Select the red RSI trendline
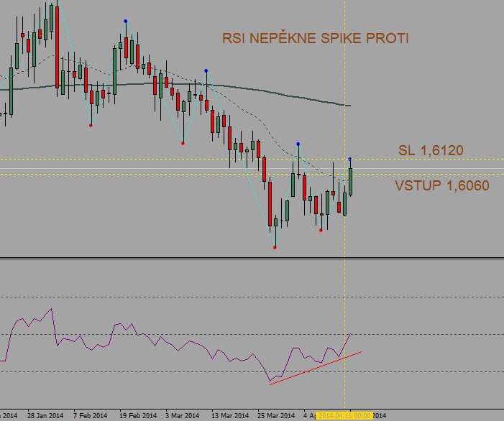Image resolution: width=504 pixels, height=421 pixels. click(316, 368)
